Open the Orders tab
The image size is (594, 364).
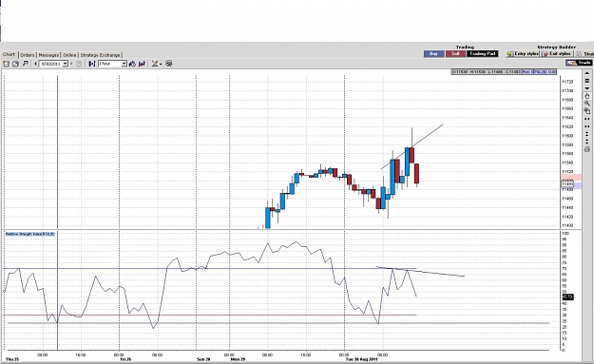28,55
